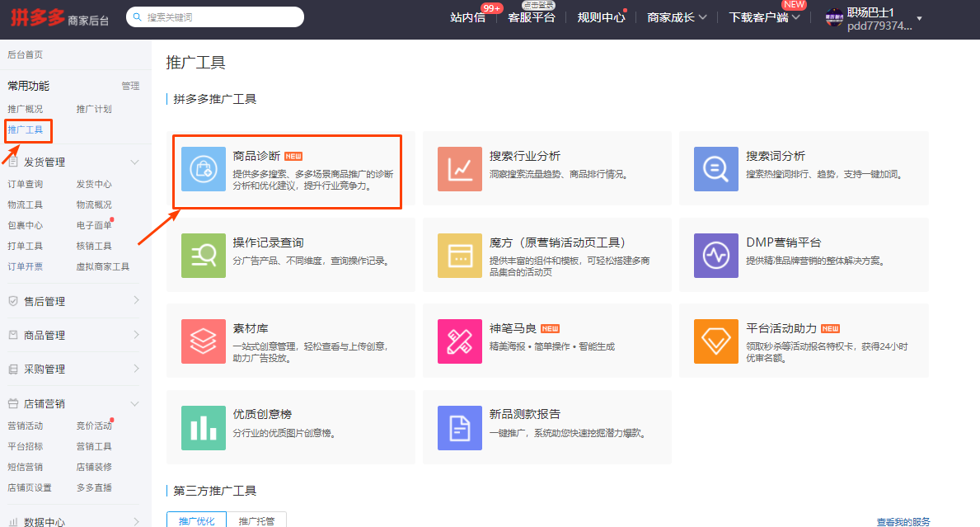This screenshot has width=980, height=527.
Task: Open the 新品测款报告 document icon
Action: pyautogui.click(x=459, y=427)
